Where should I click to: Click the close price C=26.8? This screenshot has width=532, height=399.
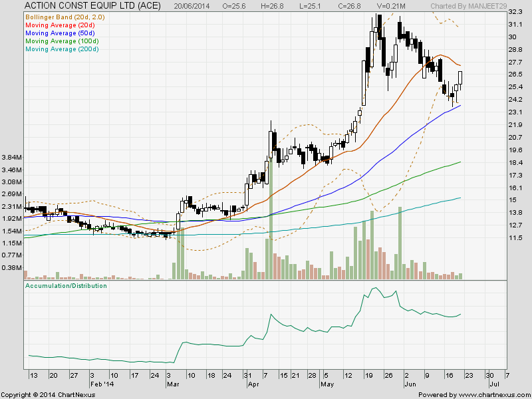pos(349,6)
